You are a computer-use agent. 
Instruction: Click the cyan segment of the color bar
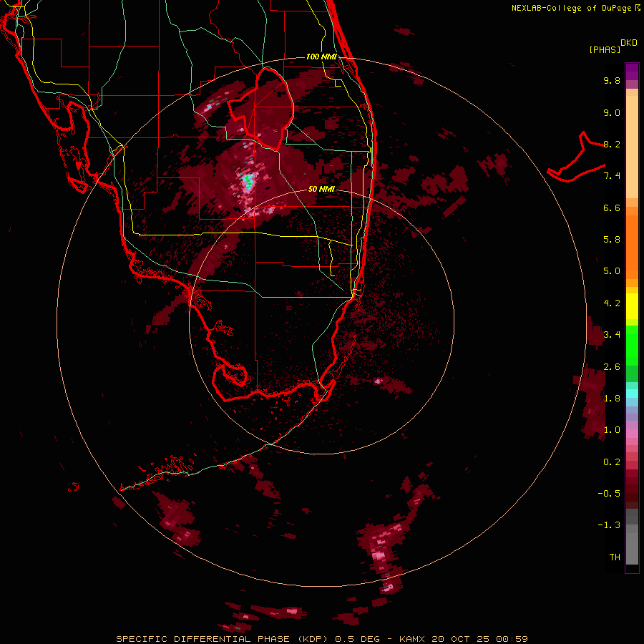click(x=632, y=394)
